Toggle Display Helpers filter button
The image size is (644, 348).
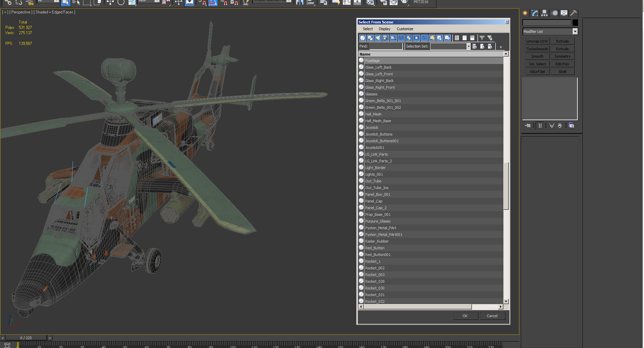393,38
